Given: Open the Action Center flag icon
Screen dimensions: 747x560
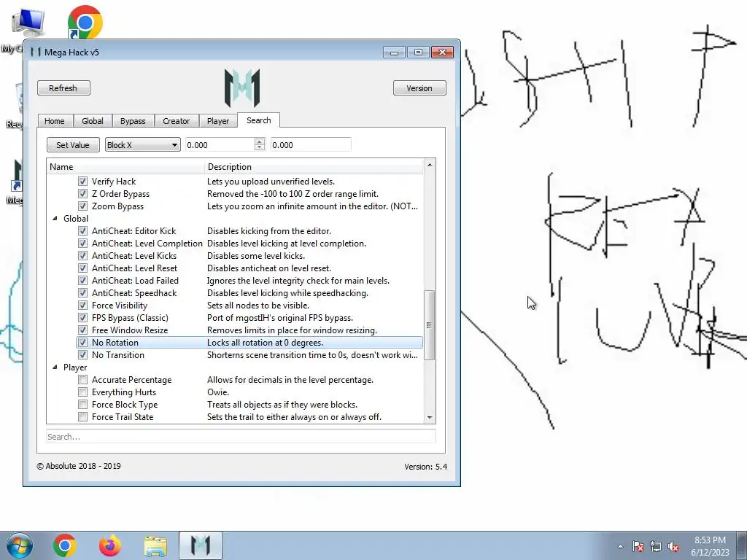Looking at the screenshot, I should point(638,547).
